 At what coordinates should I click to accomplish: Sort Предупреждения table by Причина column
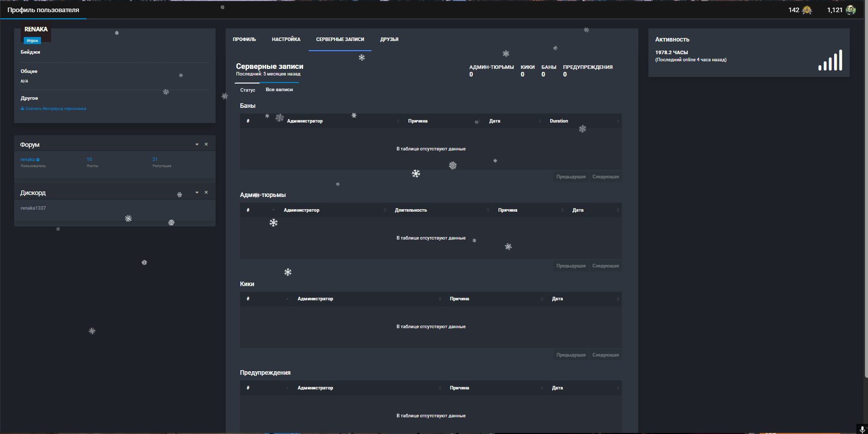495,388
